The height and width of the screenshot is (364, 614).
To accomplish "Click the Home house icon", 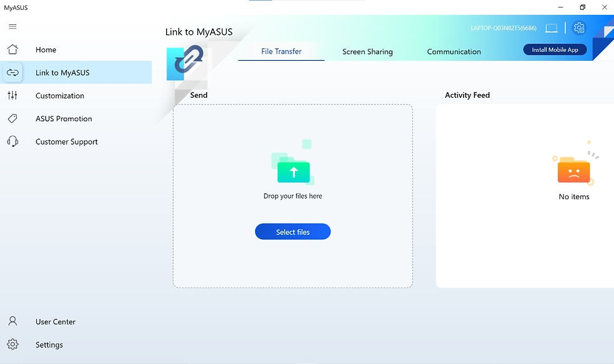I will (13, 49).
